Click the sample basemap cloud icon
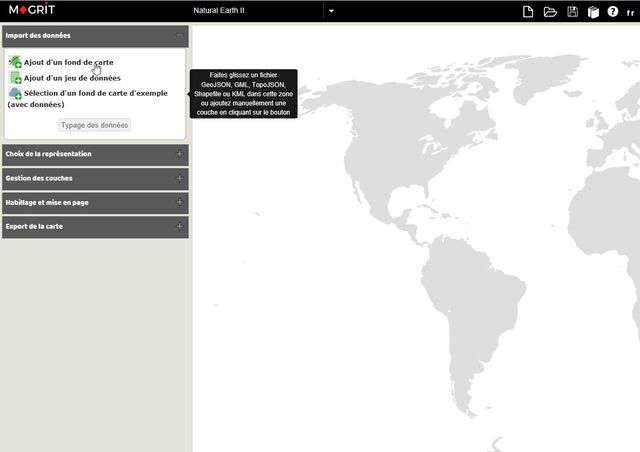 pos(15,93)
